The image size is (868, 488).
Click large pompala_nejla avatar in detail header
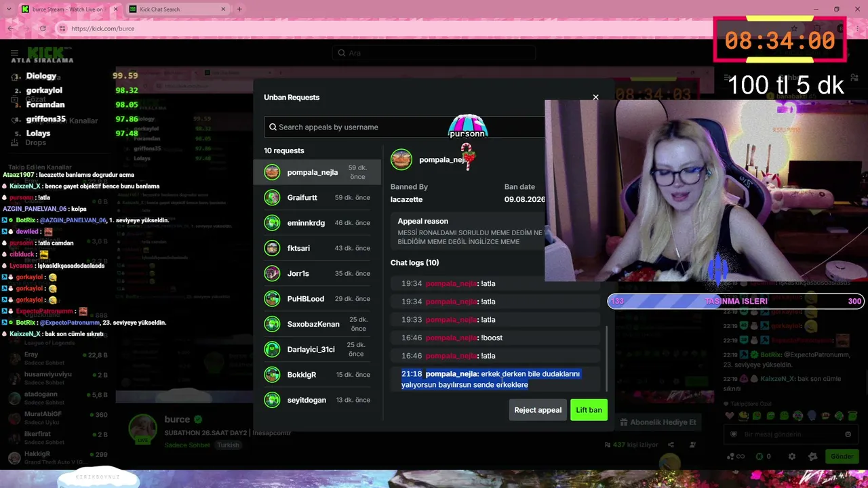[x=401, y=159]
